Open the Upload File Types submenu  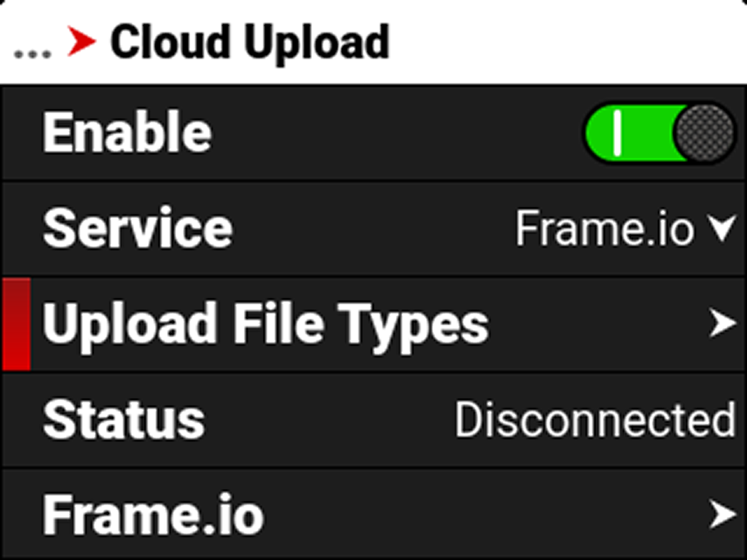click(x=374, y=324)
